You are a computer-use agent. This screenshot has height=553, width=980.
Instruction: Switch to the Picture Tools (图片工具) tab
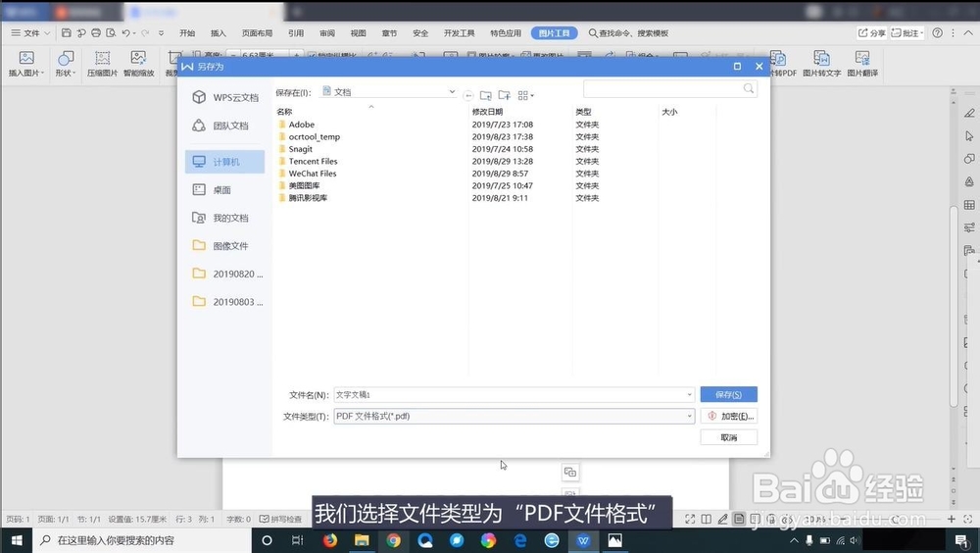coord(554,33)
